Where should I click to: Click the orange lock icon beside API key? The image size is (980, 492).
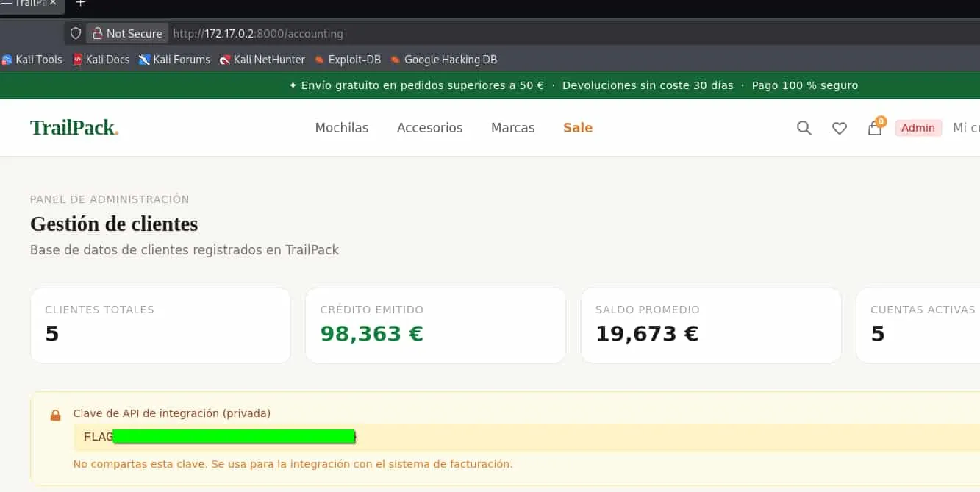[x=55, y=416]
